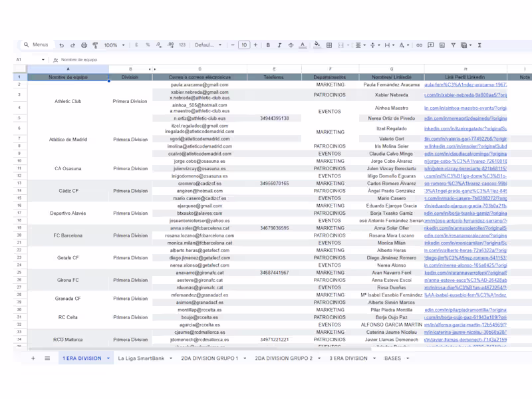Click the plus to increase font size
The image size is (532, 399).
click(x=255, y=45)
